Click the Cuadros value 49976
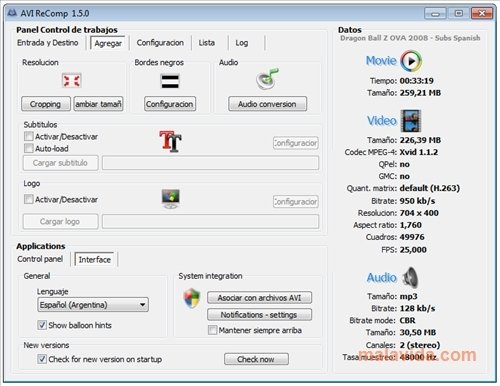This screenshot has height=386, width=500. [412, 237]
